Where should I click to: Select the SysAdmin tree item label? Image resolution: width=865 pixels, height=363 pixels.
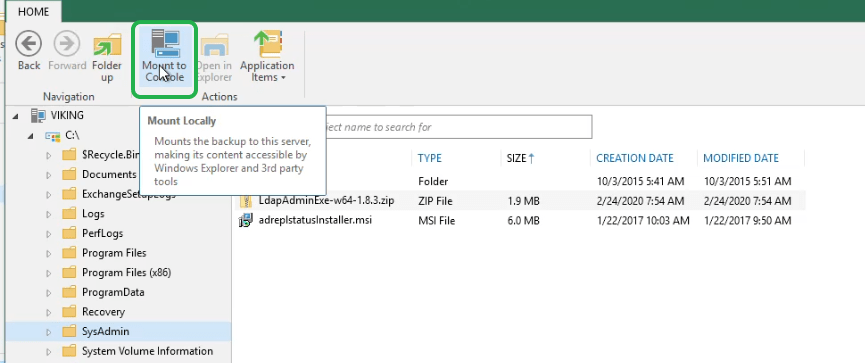coord(105,332)
